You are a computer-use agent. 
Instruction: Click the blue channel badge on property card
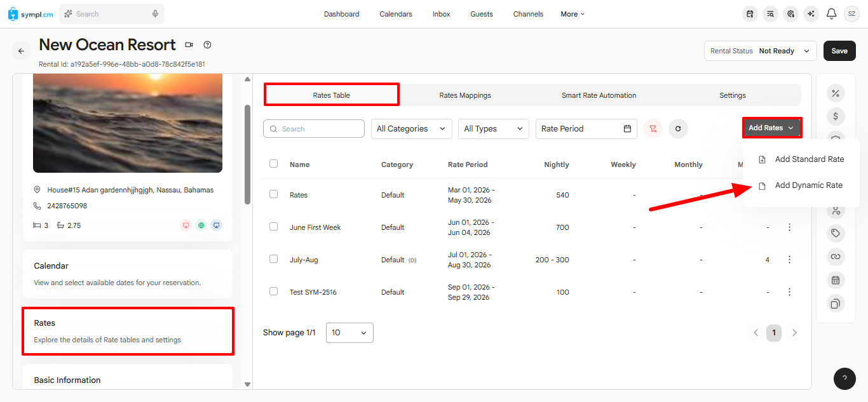coord(216,225)
